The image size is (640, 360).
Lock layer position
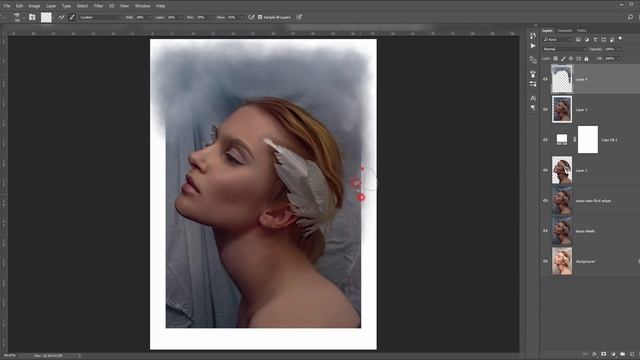coord(571,59)
